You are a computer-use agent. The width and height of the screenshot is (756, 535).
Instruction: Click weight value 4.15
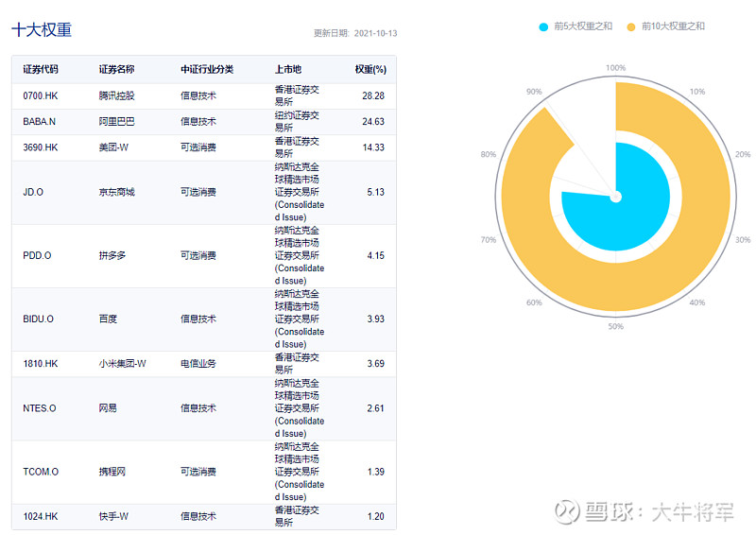[x=375, y=255]
